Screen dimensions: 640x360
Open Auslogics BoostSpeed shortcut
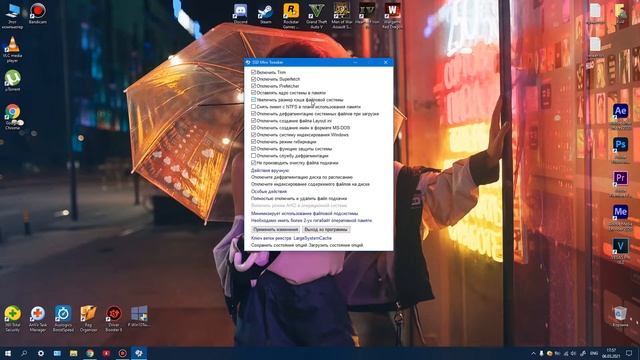point(63,319)
